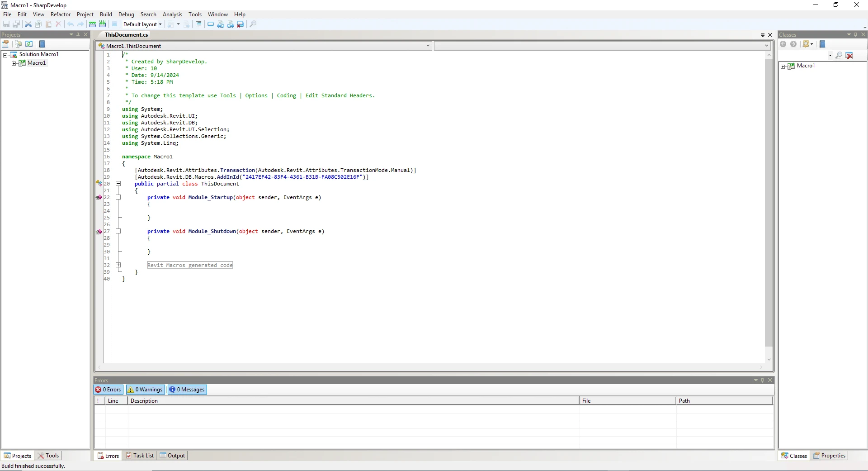The width and height of the screenshot is (868, 471).
Task: Click the blue book icon in Projects panel
Action: [42, 44]
